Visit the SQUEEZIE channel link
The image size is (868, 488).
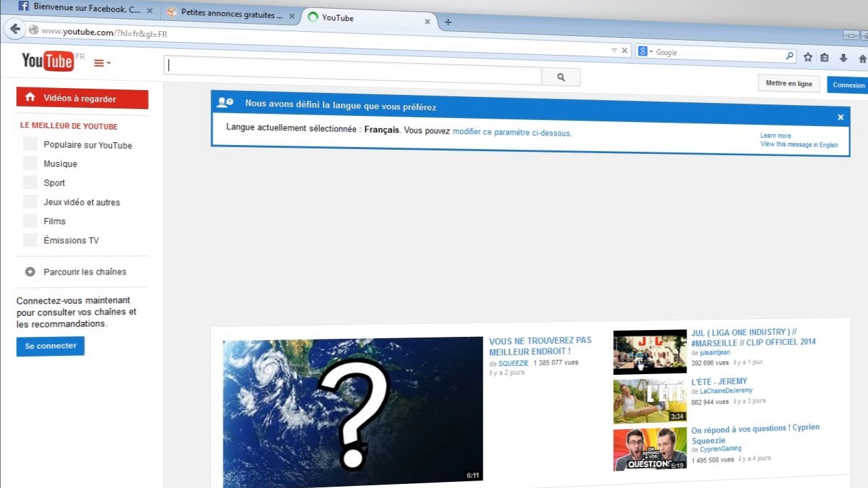[513, 364]
